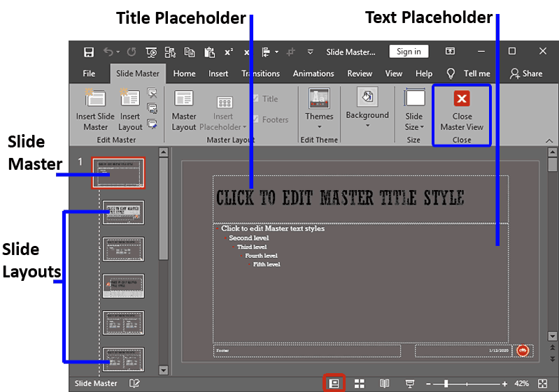Open the Background styles dropdown

pyautogui.click(x=367, y=108)
